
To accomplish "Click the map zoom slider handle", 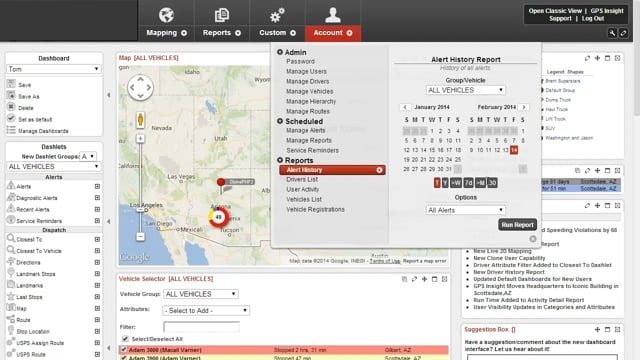I will [x=140, y=210].
